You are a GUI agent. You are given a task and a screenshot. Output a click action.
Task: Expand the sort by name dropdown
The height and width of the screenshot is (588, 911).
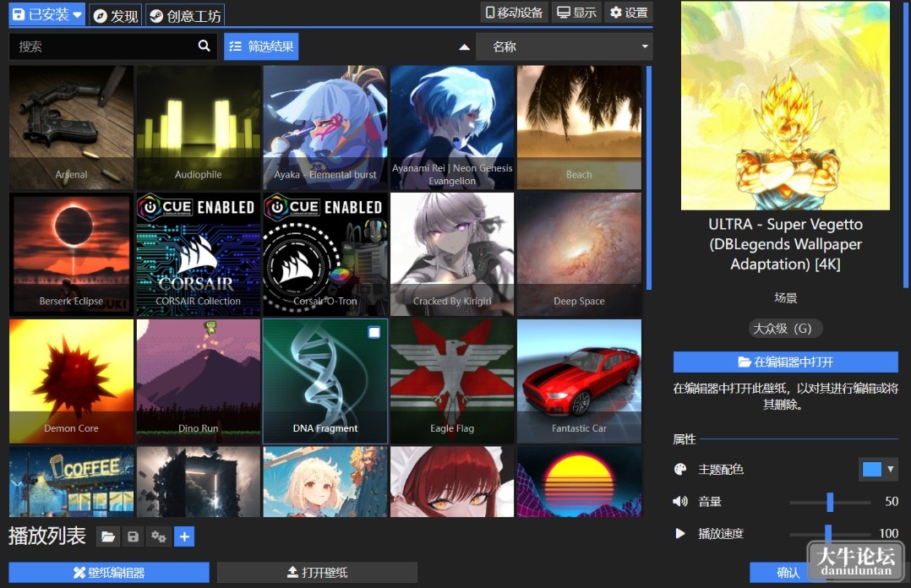[565, 46]
